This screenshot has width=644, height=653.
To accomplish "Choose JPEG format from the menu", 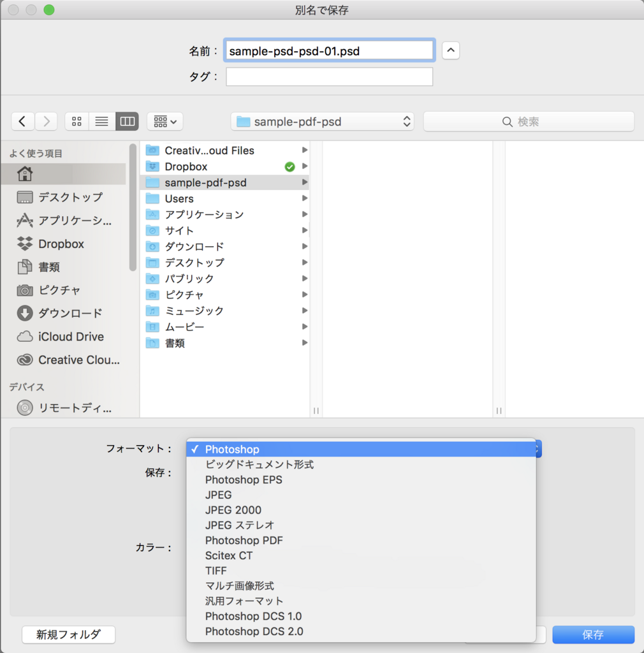I will pyautogui.click(x=362, y=495).
